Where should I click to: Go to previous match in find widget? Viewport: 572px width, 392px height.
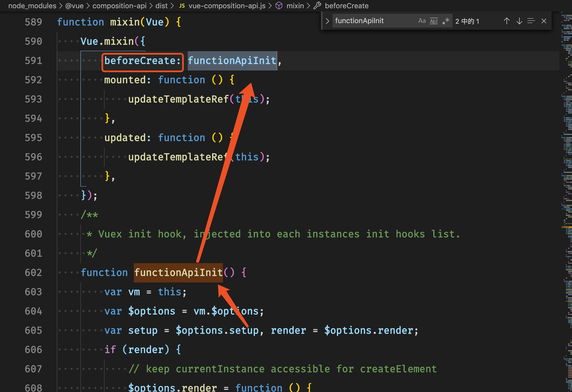coord(506,21)
